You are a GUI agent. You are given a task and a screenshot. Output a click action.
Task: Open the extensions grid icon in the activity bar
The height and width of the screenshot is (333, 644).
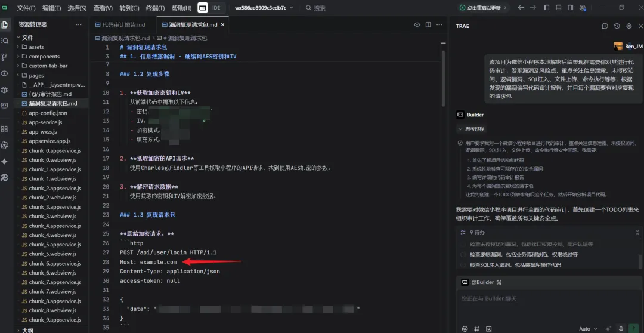[x=5, y=129]
